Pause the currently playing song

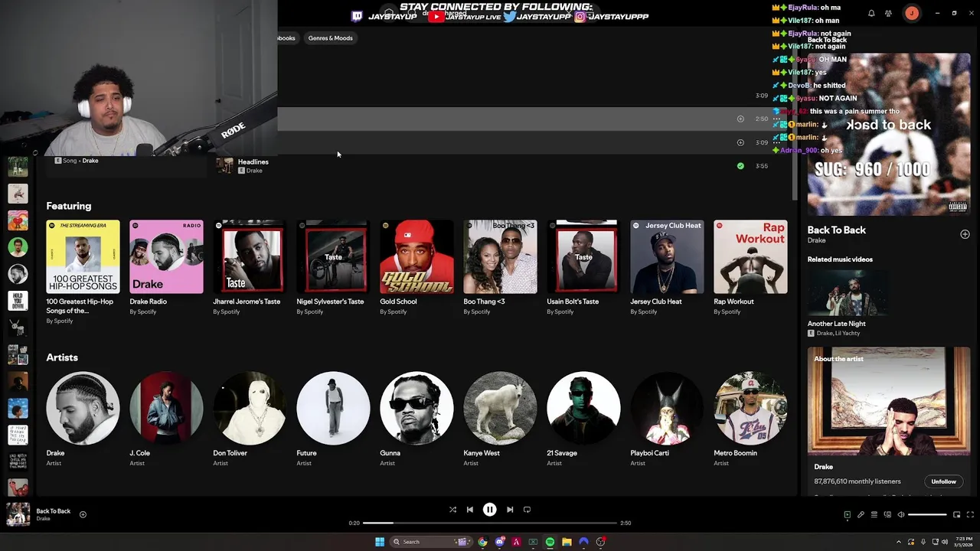490,510
